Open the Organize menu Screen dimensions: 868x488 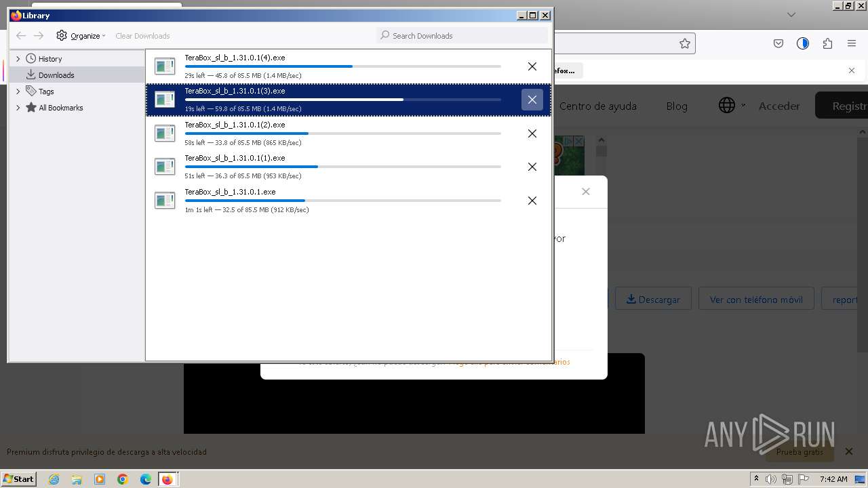(81, 36)
